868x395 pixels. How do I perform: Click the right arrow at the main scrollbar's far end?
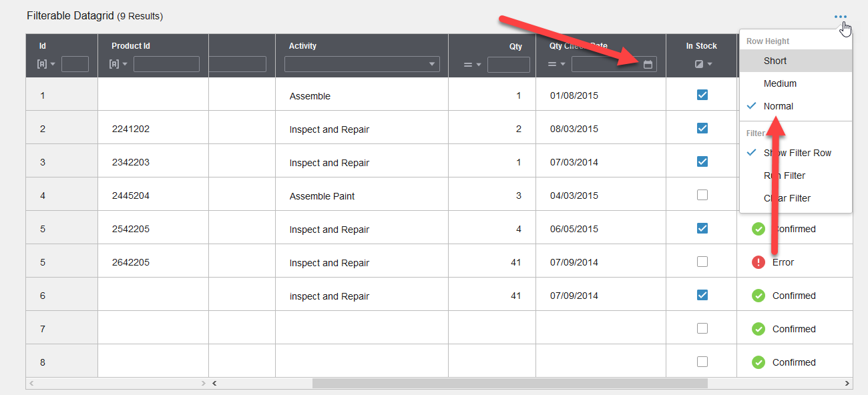(847, 384)
